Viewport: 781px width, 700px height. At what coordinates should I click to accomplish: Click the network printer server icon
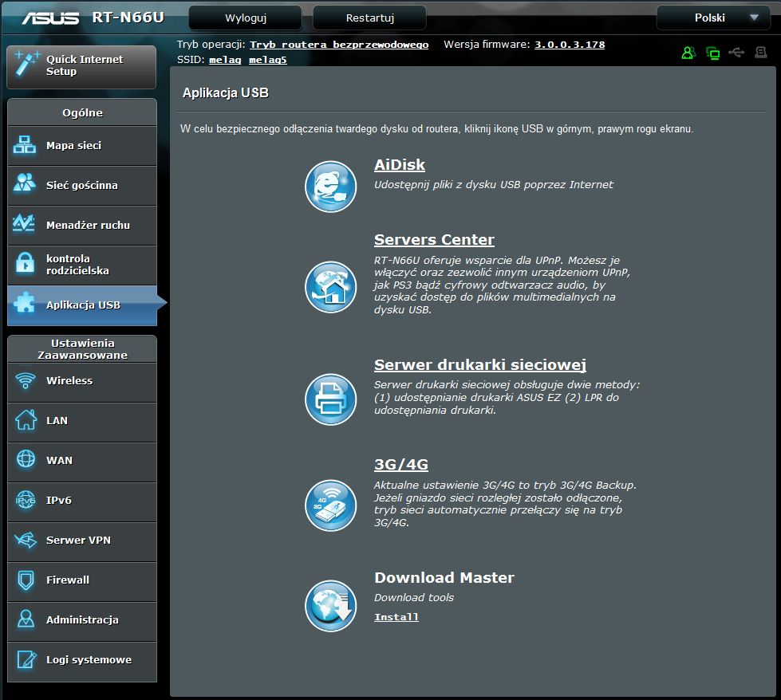pos(331,399)
